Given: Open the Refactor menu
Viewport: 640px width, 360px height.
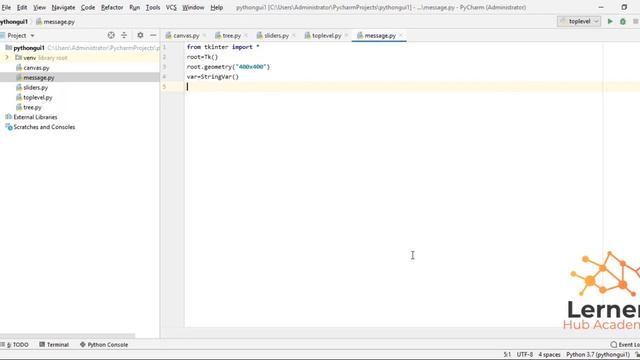Looking at the screenshot, I should [112, 7].
